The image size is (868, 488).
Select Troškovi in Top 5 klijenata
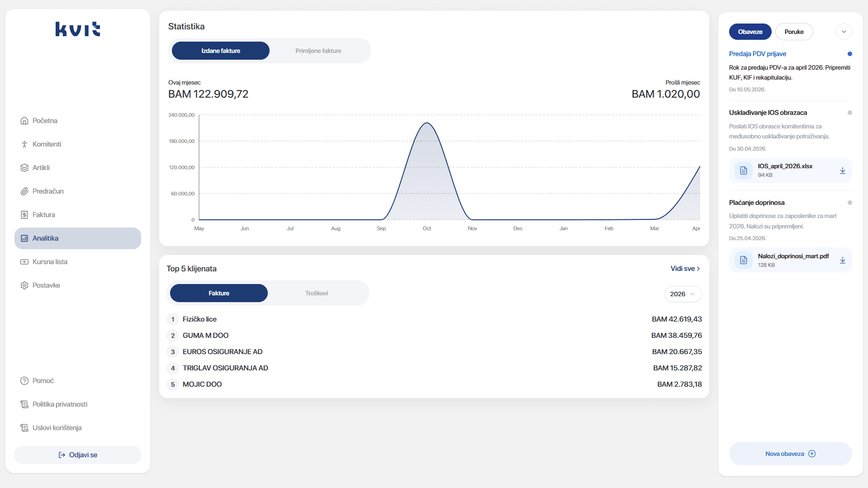point(317,293)
